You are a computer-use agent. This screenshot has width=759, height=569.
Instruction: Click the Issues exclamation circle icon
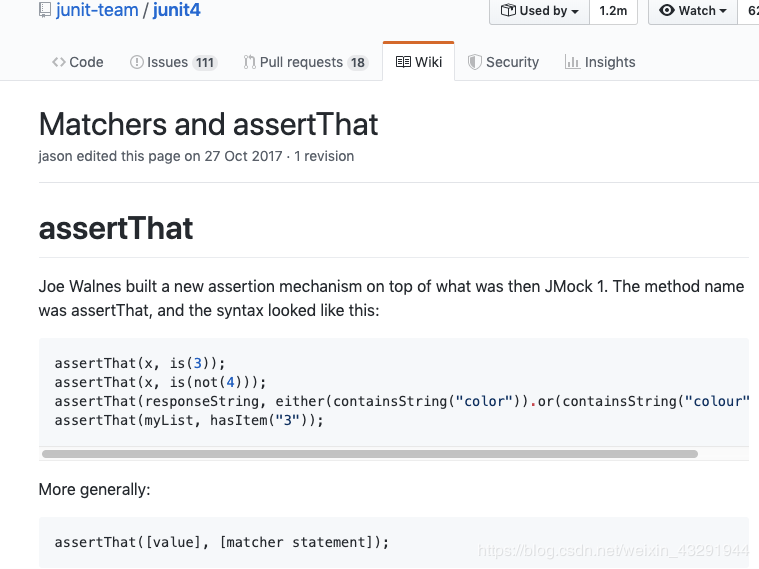[137, 62]
